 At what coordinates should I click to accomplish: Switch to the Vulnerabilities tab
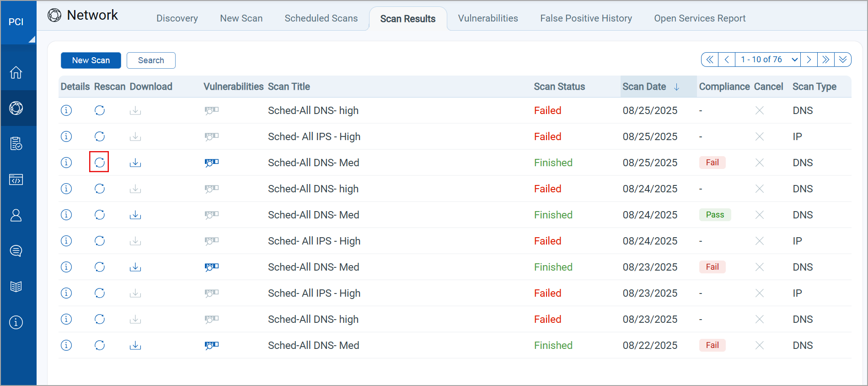point(488,18)
